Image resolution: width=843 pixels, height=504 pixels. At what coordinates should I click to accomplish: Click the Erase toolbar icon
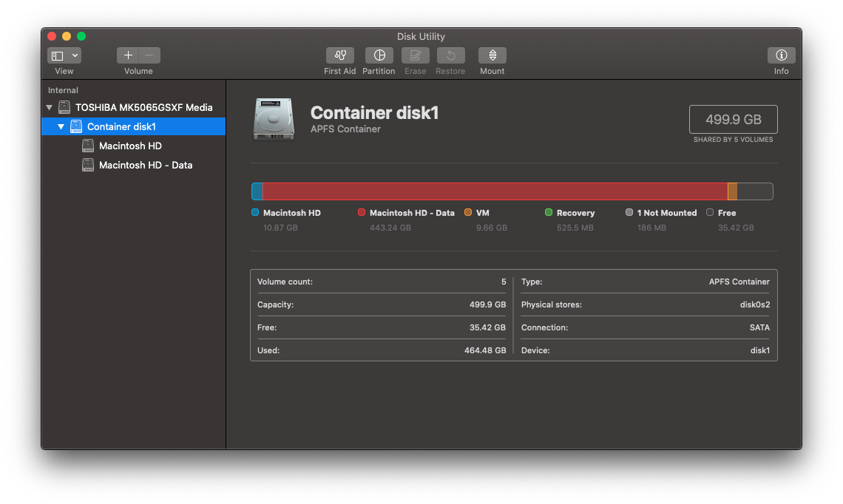[x=415, y=55]
